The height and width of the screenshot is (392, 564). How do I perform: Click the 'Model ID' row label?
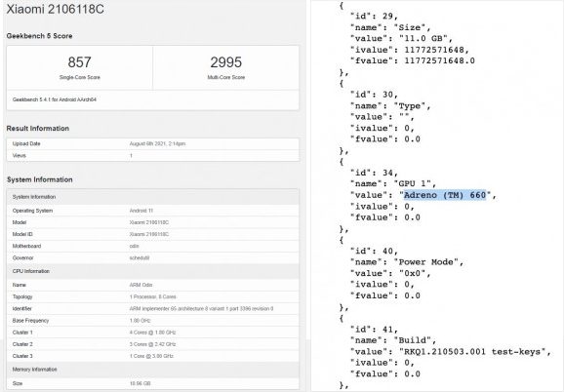pyautogui.click(x=22, y=234)
